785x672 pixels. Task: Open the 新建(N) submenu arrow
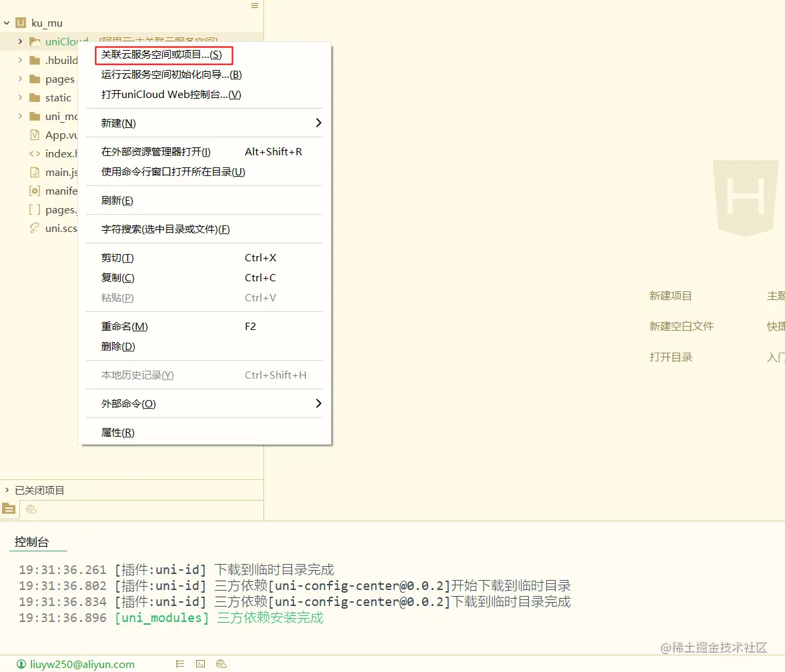pos(318,123)
